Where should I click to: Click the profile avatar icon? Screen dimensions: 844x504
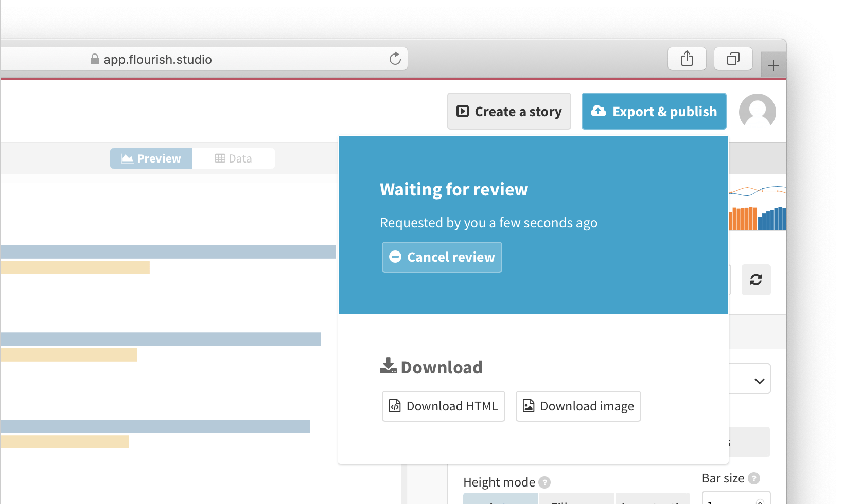(x=757, y=112)
